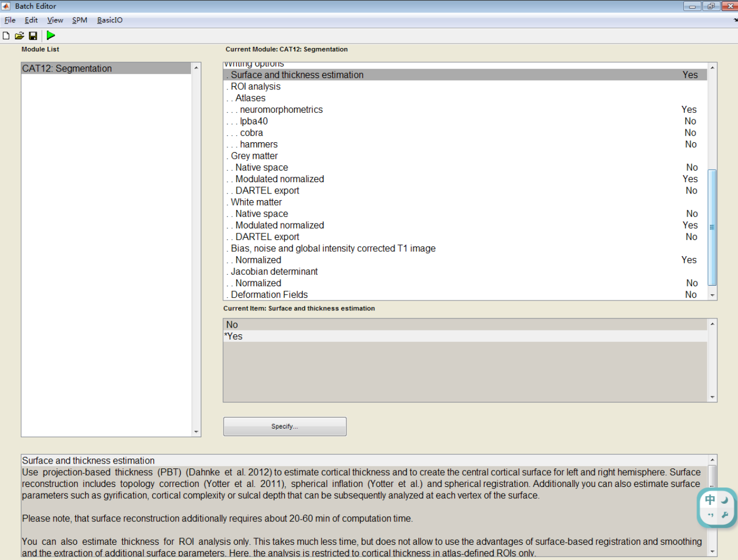Open the SPM menu

click(x=80, y=20)
